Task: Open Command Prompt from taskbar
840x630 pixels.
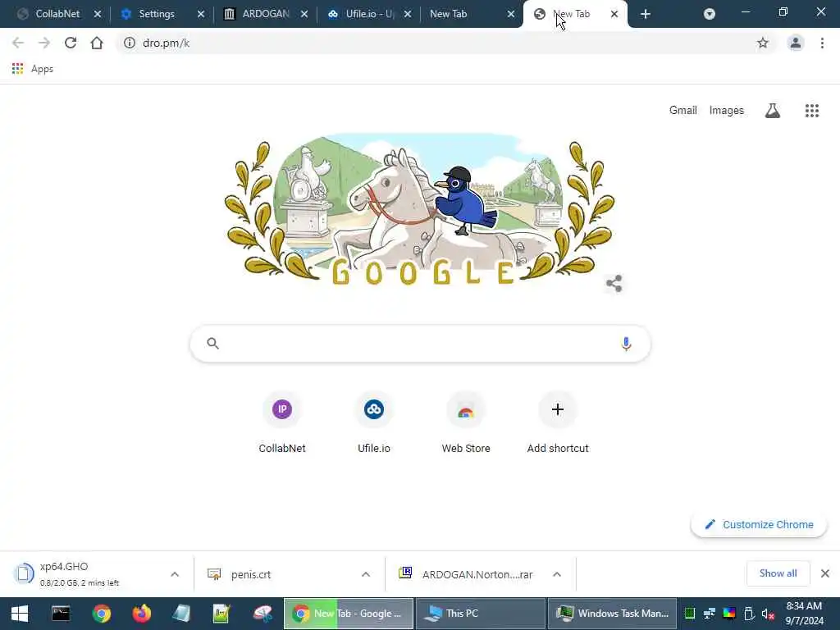Action: [61, 614]
